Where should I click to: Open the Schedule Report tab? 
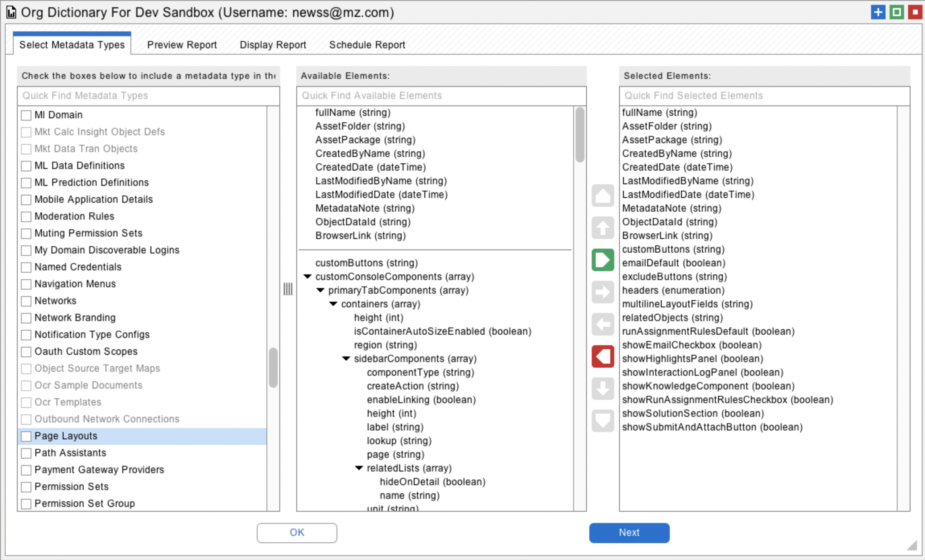tap(367, 45)
